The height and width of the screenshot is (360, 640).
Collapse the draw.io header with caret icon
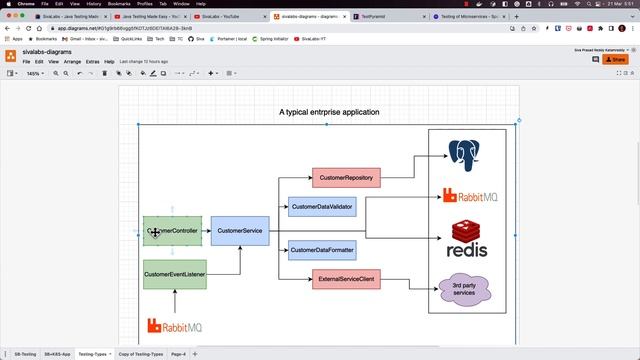point(632,73)
